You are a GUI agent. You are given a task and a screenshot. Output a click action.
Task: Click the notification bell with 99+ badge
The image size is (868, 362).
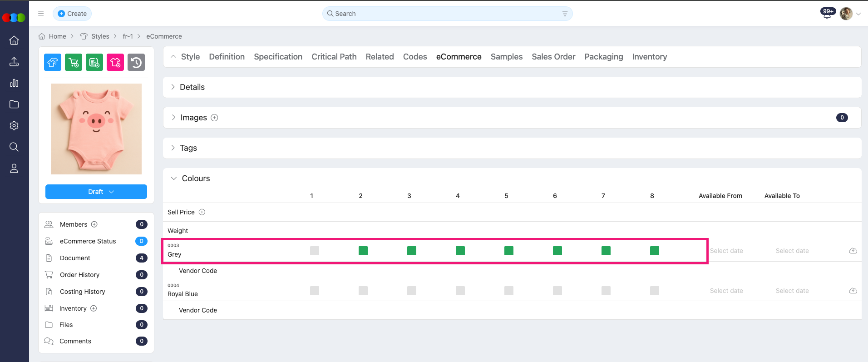click(827, 14)
